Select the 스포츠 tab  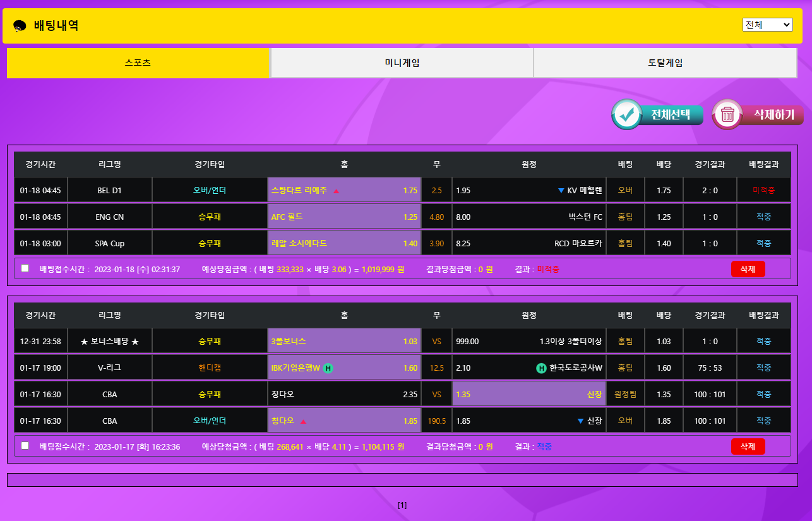[x=138, y=63]
